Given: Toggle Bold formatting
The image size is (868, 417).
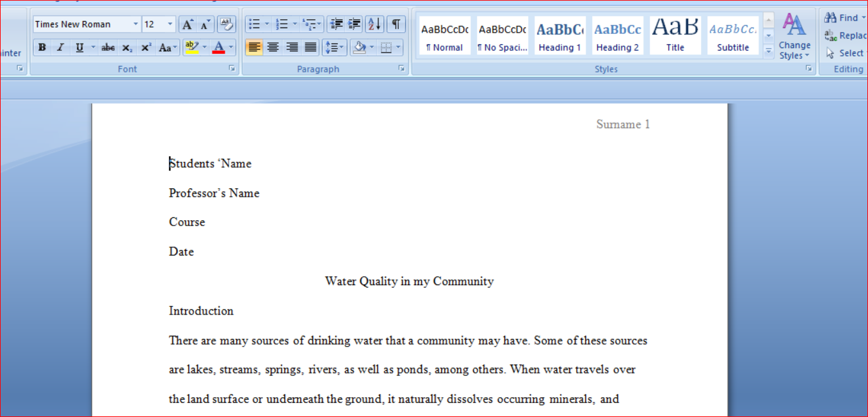Looking at the screenshot, I should tap(42, 47).
